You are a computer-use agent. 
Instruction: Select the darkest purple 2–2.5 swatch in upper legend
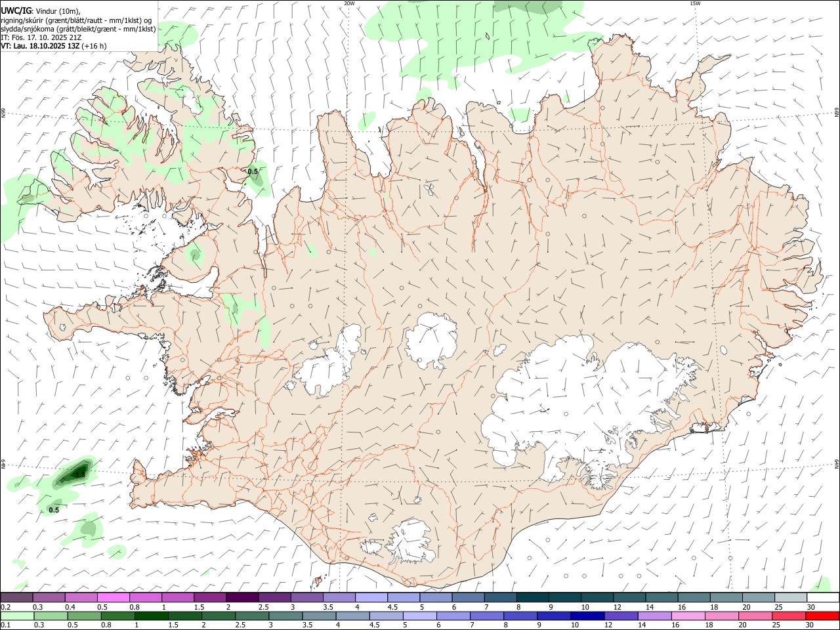[242, 598]
